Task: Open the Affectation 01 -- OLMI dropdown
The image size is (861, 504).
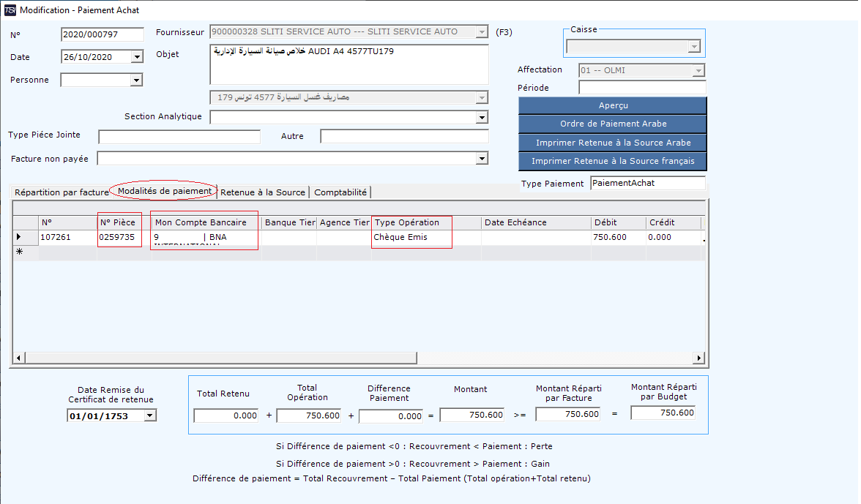Action: (x=698, y=70)
